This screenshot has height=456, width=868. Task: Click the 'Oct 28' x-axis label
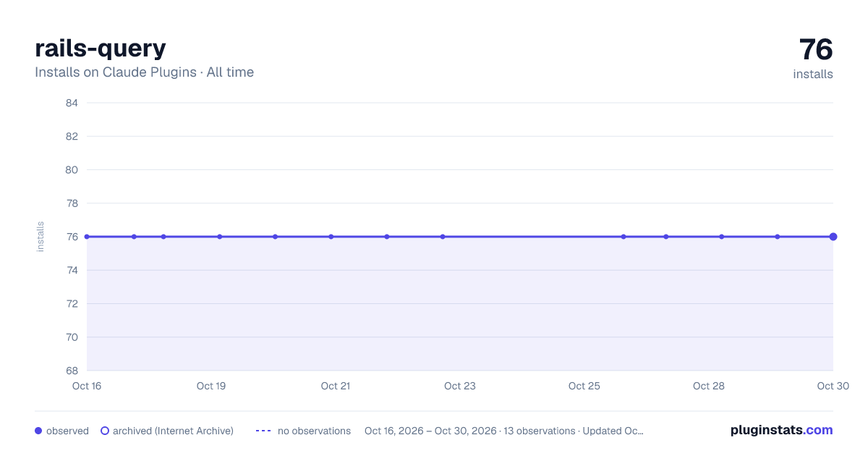[x=709, y=386]
